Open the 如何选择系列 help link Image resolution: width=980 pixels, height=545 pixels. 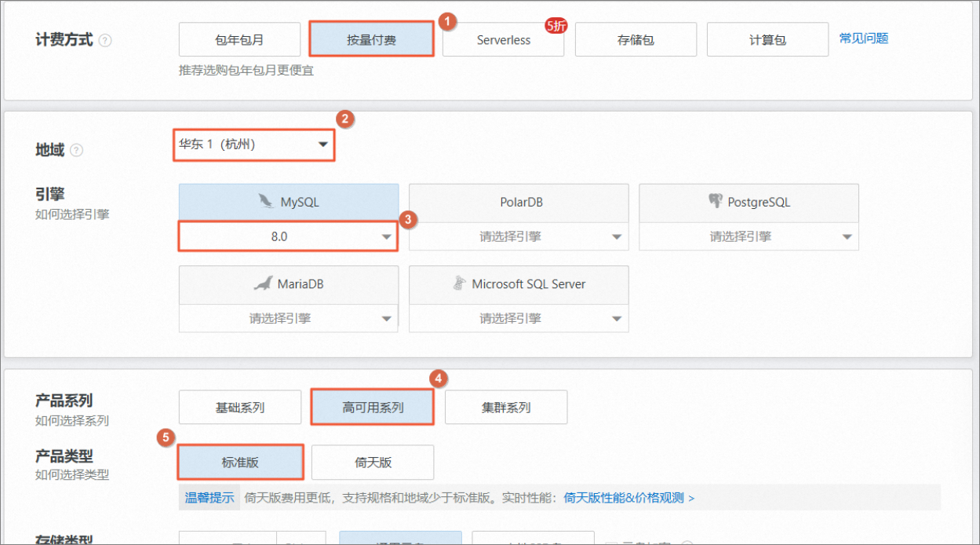[x=72, y=420]
